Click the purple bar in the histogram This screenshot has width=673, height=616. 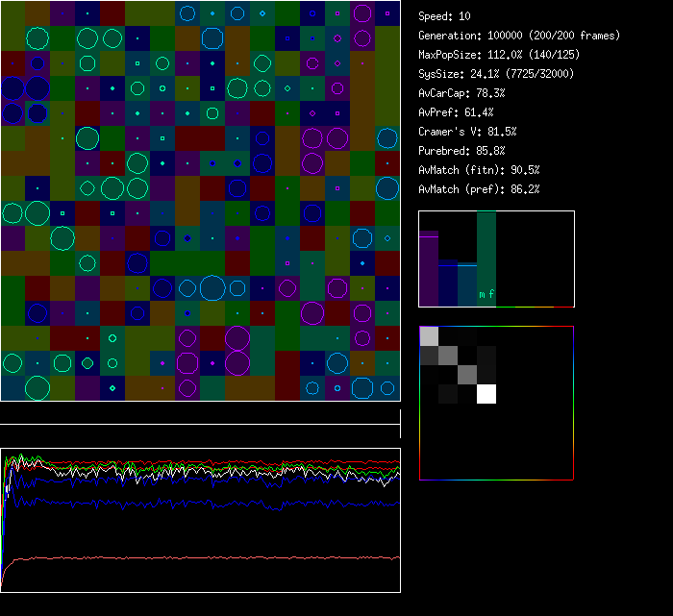(x=429, y=269)
